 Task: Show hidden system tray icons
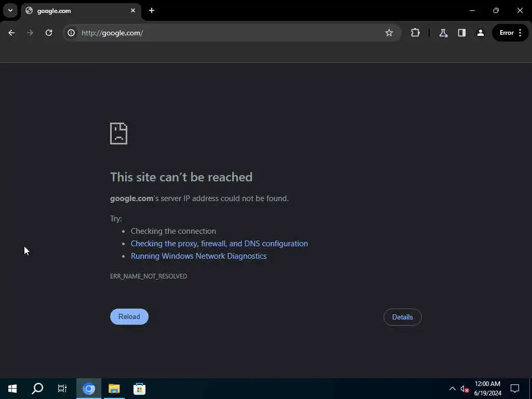click(453, 389)
